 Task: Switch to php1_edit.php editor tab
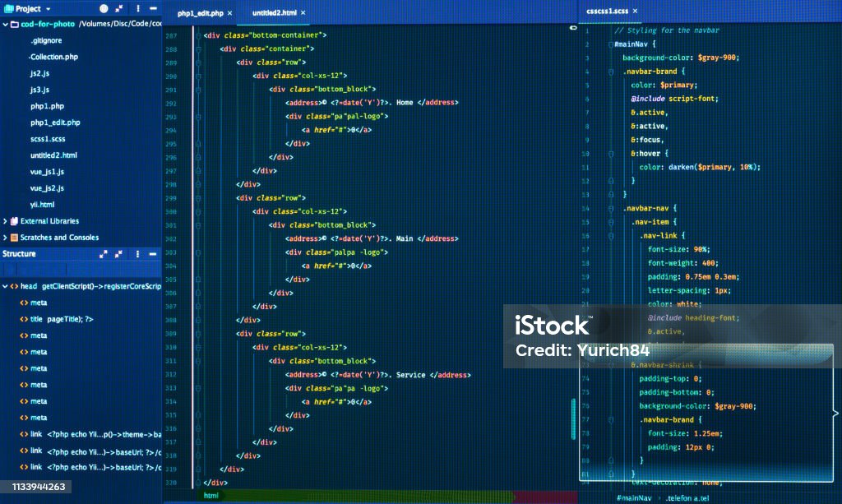201,13
